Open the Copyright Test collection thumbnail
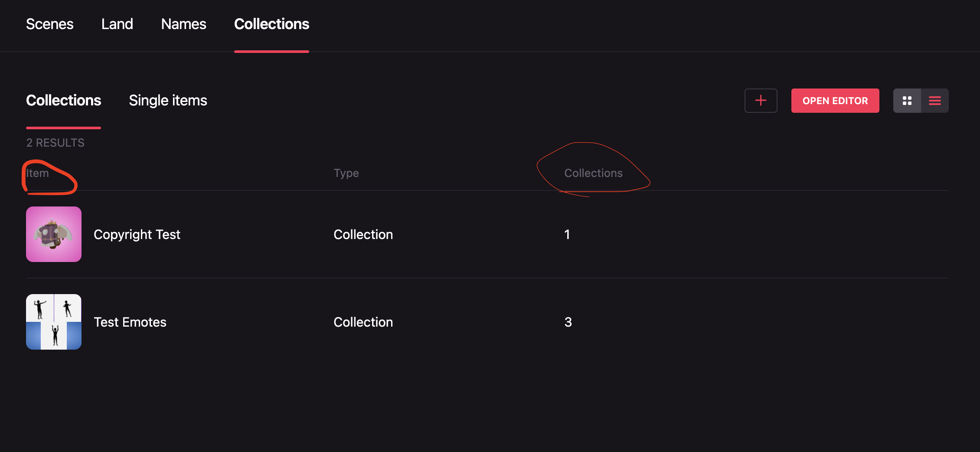The image size is (980, 452). point(53,234)
